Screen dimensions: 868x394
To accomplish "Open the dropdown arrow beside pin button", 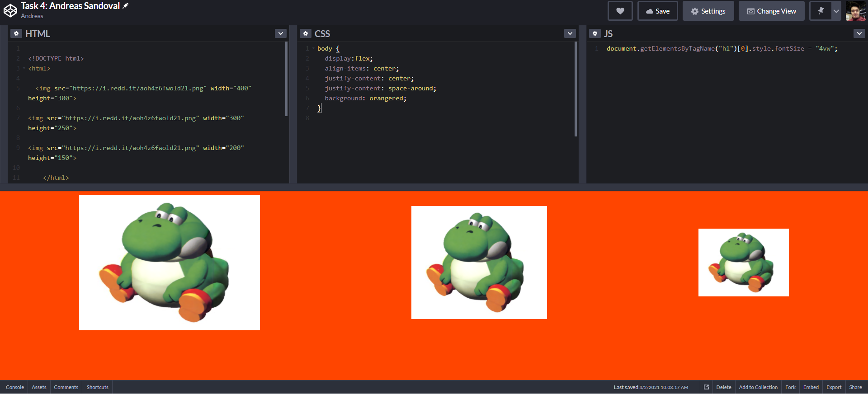I will coord(836,11).
